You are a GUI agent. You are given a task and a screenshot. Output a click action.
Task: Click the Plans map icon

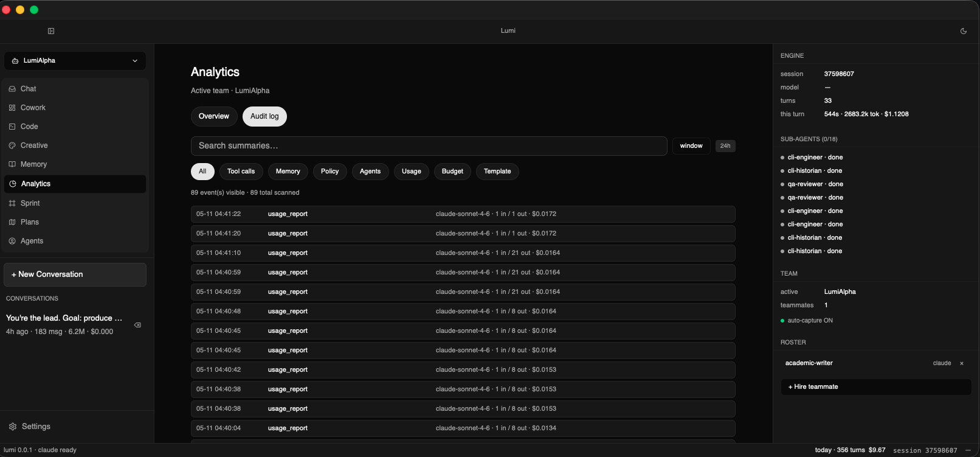[12, 222]
